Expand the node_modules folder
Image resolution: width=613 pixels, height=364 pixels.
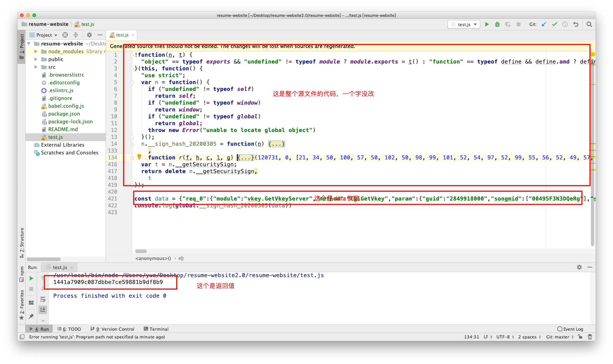pos(36,51)
